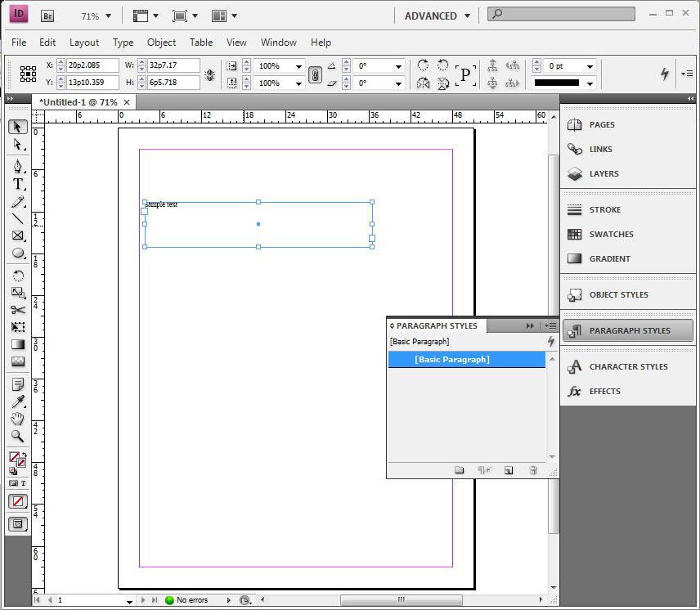This screenshot has height=610, width=700.
Task: Select the Ellipse tool
Action: (x=17, y=253)
